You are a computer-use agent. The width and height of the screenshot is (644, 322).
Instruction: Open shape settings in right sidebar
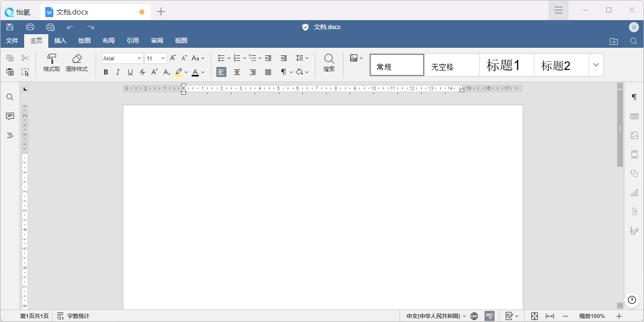pos(634,174)
